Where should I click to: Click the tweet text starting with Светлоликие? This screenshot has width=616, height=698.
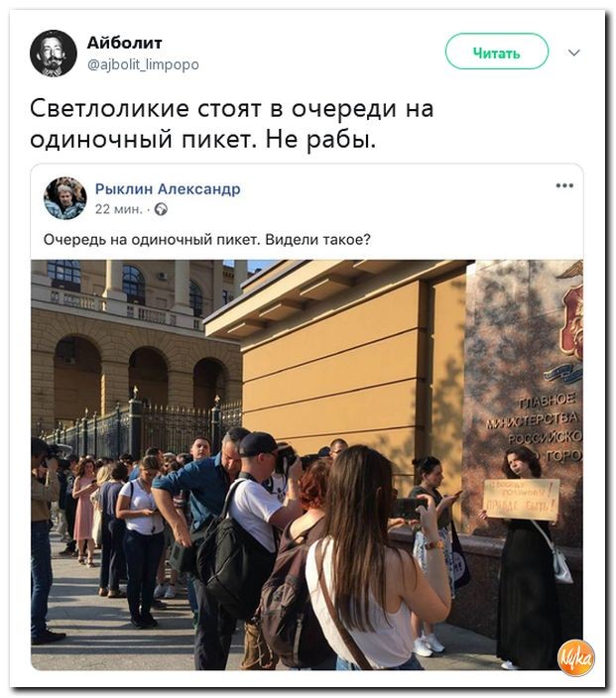click(x=231, y=124)
